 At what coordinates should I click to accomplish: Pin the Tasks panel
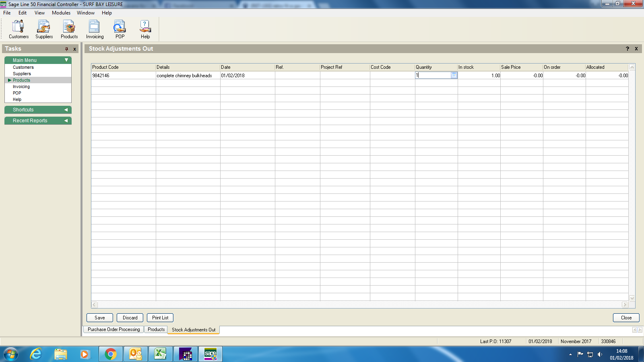click(67, 49)
